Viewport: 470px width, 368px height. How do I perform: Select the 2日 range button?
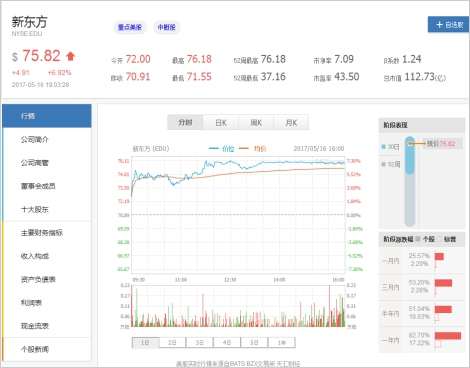pyautogui.click(x=172, y=343)
